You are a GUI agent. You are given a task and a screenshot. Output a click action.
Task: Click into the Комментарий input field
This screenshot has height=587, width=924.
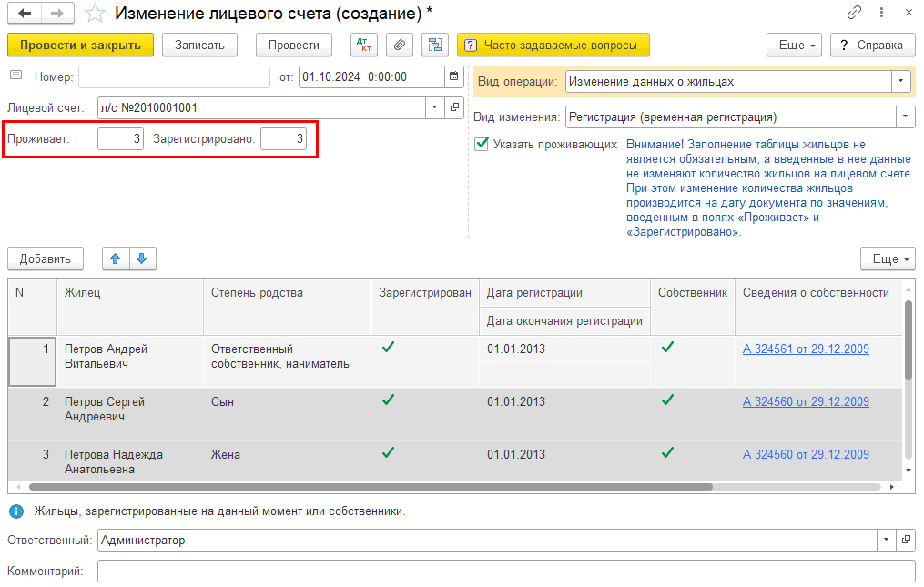pos(505,572)
